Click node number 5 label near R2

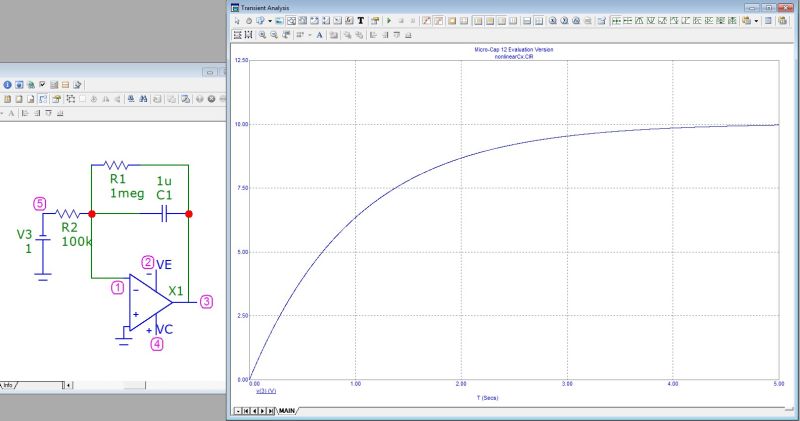click(39, 204)
